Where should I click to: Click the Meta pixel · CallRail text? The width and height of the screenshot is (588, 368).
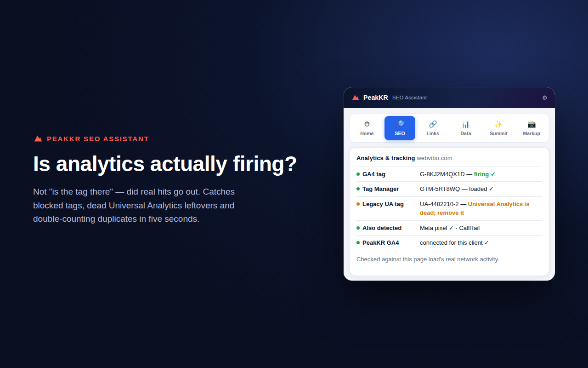coord(450,228)
